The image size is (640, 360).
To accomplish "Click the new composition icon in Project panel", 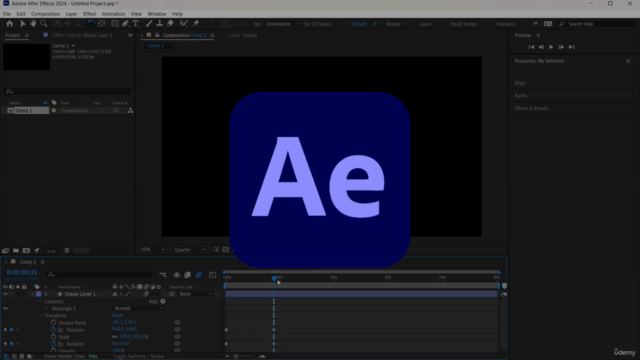I will [x=26, y=251].
